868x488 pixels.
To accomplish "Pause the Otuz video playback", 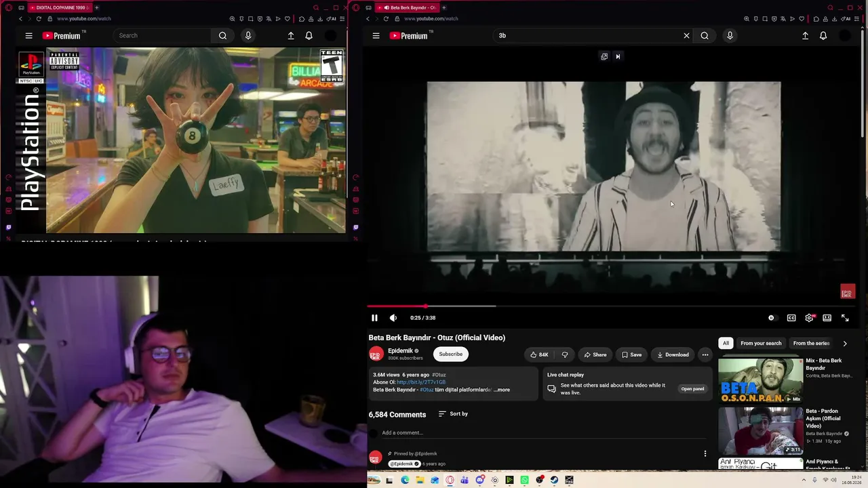I will click(374, 318).
